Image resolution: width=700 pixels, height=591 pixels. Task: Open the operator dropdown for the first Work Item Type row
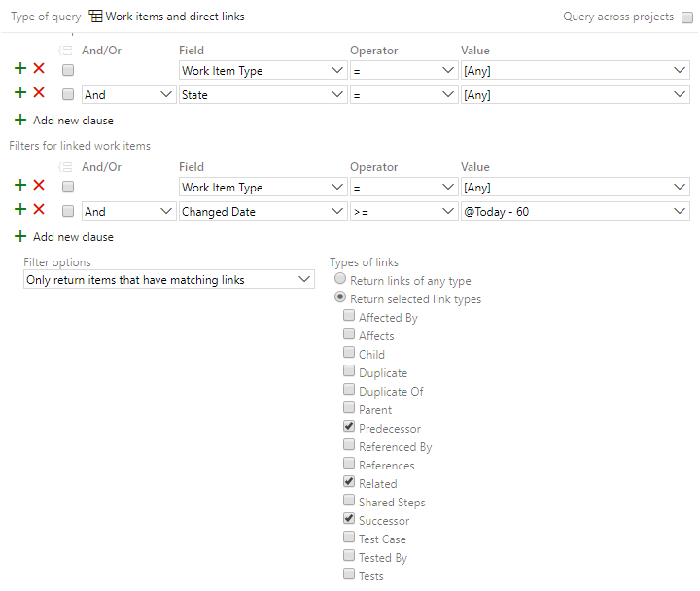point(403,71)
